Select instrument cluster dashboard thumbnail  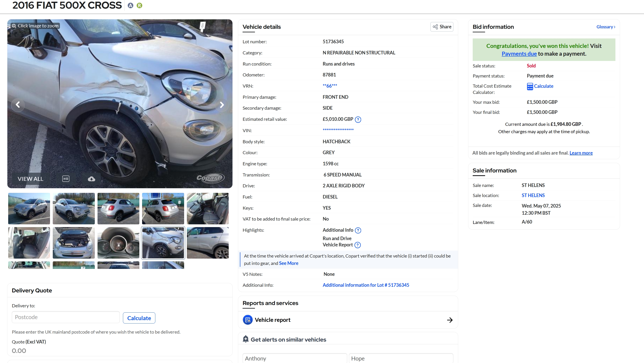point(118,243)
